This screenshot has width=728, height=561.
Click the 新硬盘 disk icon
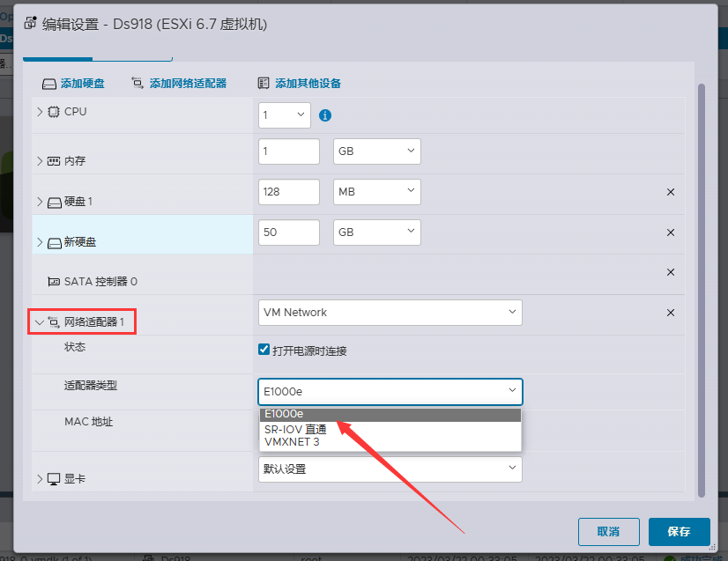55,243
